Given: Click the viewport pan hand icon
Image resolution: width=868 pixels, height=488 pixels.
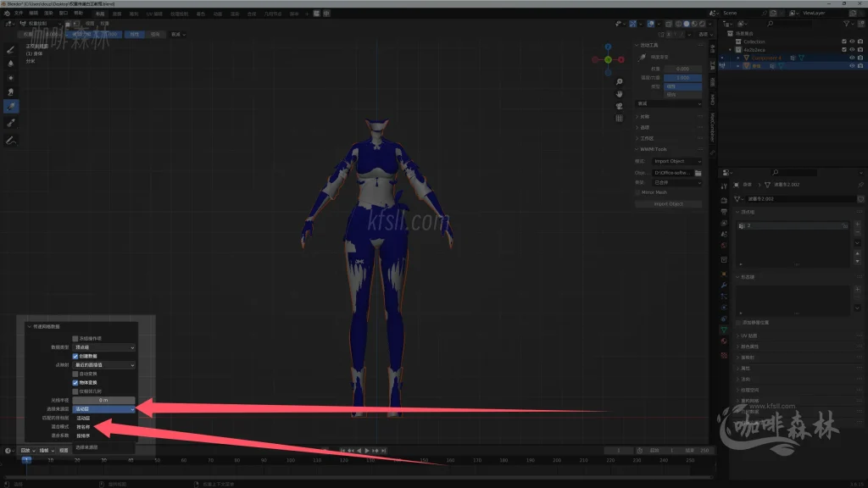Looking at the screenshot, I should (x=619, y=94).
